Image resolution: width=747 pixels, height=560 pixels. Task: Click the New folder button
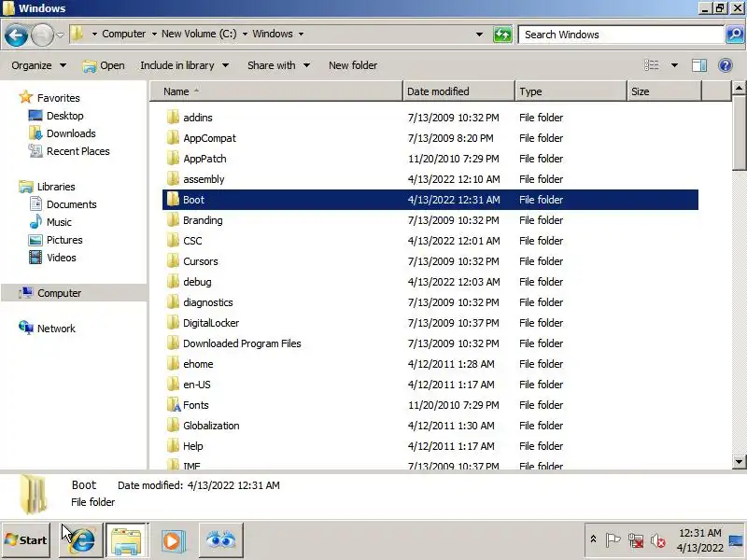[353, 65]
